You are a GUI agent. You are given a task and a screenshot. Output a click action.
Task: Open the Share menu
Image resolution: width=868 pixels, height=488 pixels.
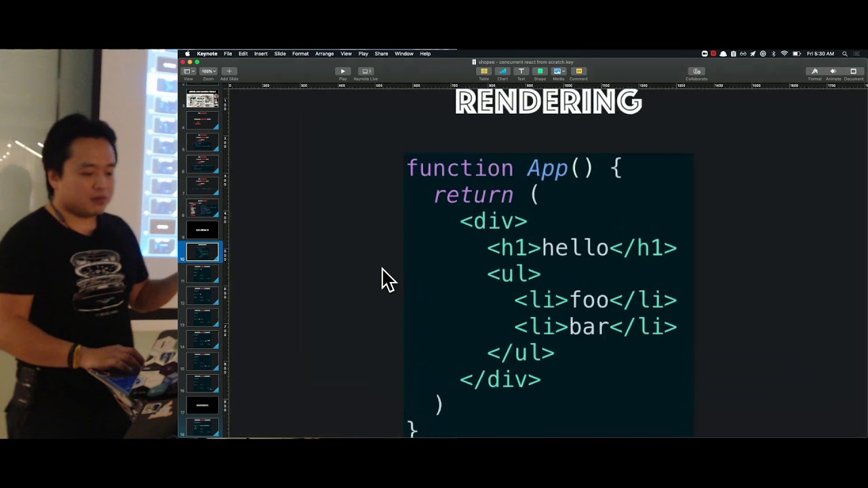[x=382, y=54]
